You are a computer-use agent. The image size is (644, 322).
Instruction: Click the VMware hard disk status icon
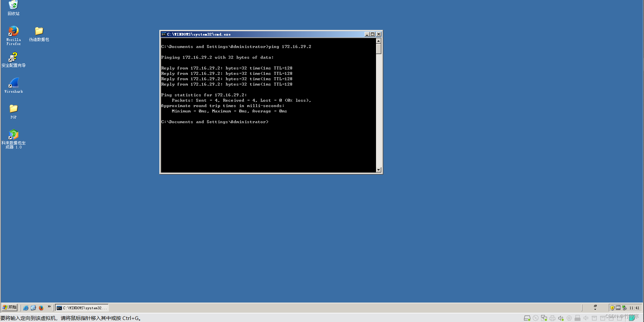click(527, 318)
